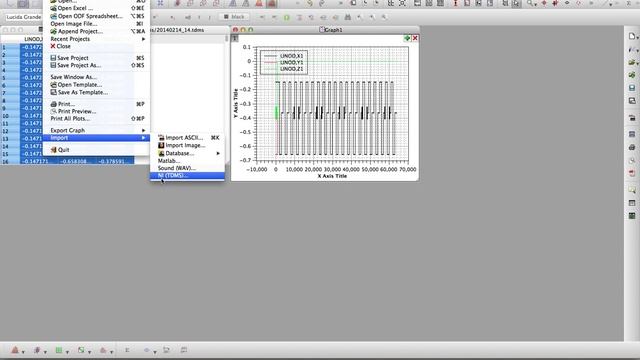Image resolution: width=640 pixels, height=360 pixels.
Task: Select Save Project menu entry
Action: pyautogui.click(x=97, y=58)
